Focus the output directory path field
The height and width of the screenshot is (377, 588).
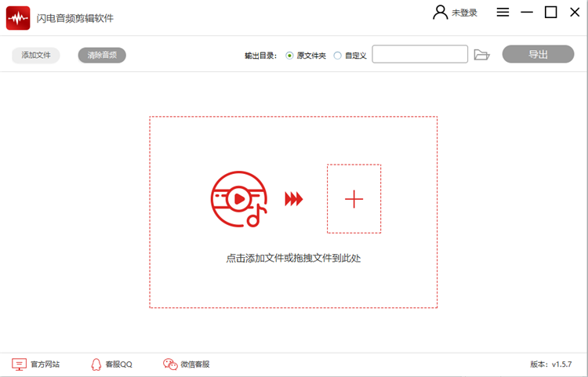tap(420, 54)
